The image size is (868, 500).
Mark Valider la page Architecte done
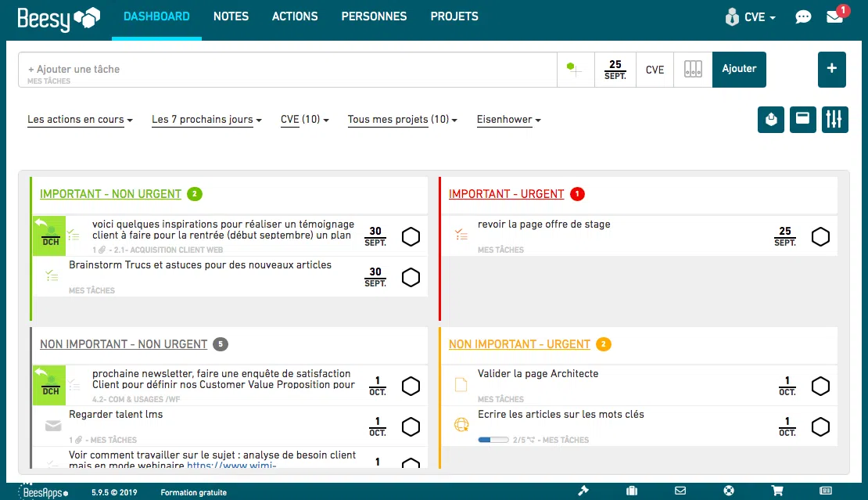[820, 386]
